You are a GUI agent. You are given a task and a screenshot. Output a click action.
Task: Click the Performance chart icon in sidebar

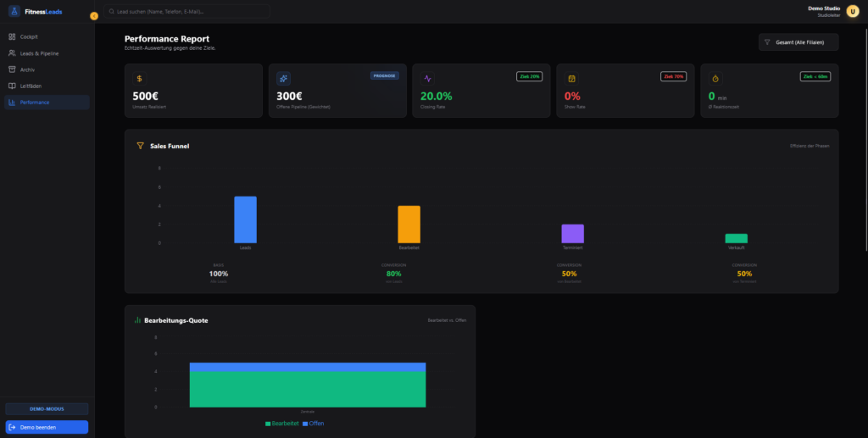[12, 103]
